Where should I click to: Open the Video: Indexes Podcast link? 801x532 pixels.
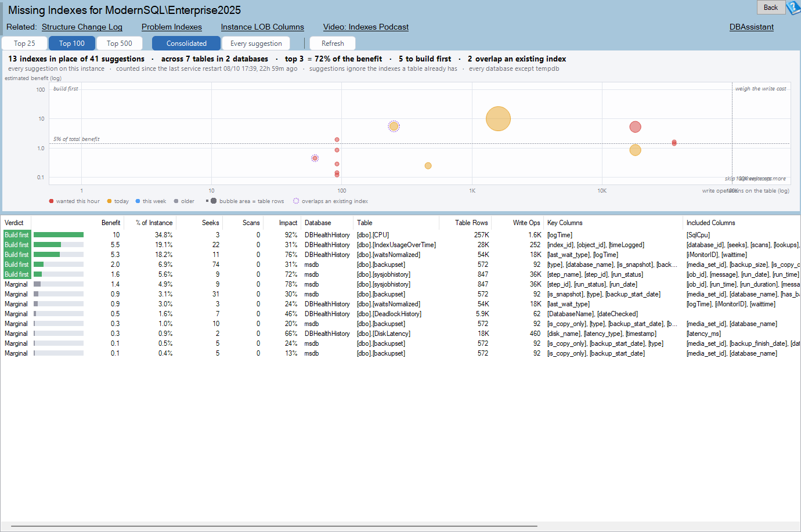(366, 27)
